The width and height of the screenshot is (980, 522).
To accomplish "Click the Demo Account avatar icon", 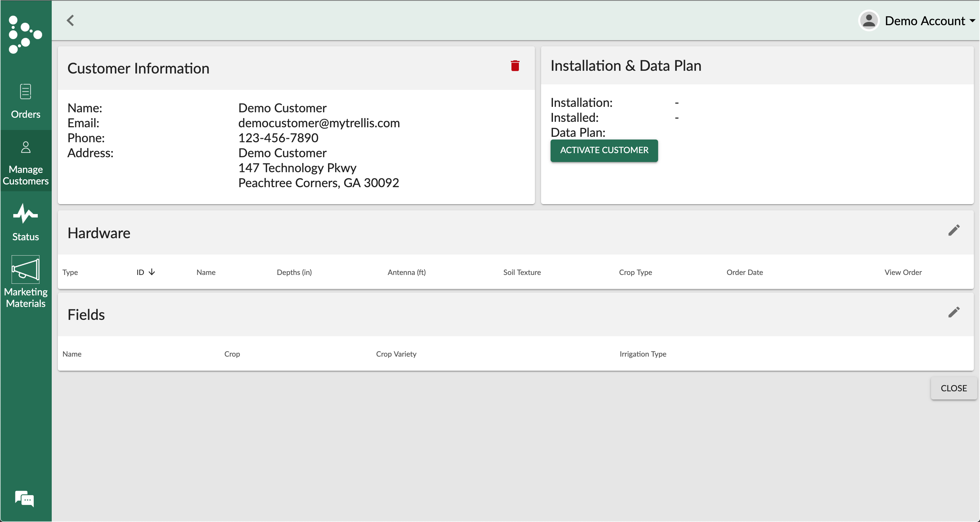I will 868,20.
